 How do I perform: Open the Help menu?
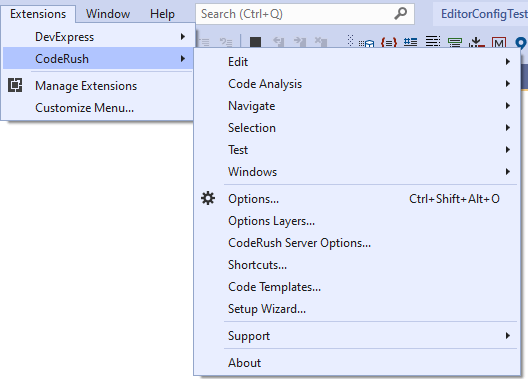click(x=162, y=14)
